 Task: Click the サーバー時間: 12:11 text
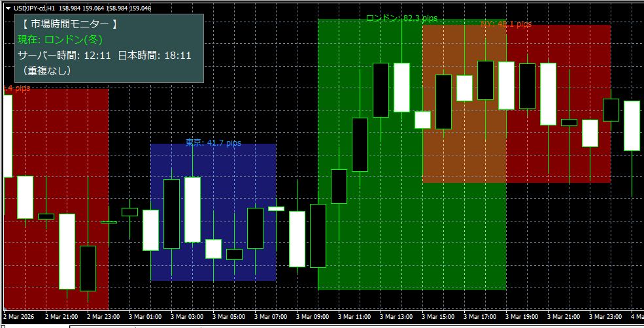[64, 55]
